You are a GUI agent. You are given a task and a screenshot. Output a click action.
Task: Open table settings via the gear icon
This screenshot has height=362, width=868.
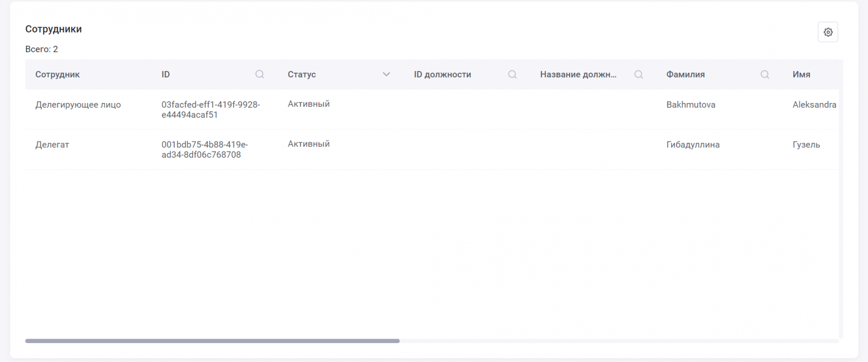(828, 32)
